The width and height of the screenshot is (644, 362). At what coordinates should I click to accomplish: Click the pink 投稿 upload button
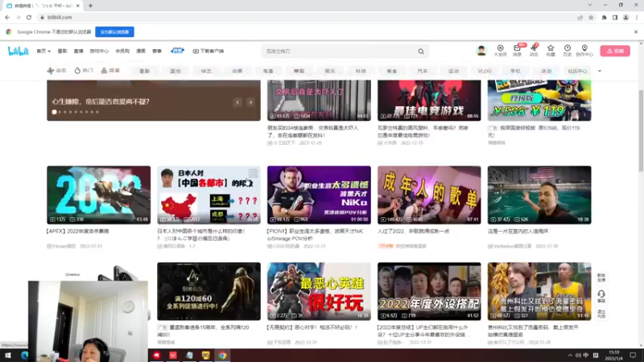point(615,51)
